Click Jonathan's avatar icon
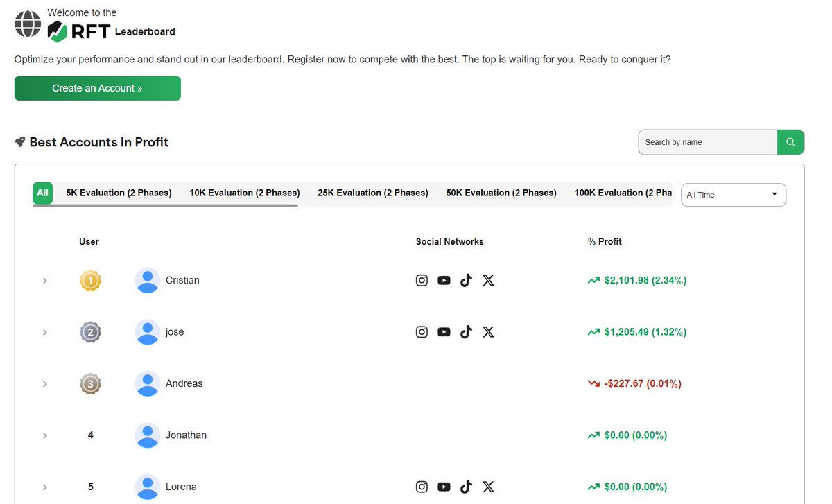The width and height of the screenshot is (832, 504). pos(148,435)
